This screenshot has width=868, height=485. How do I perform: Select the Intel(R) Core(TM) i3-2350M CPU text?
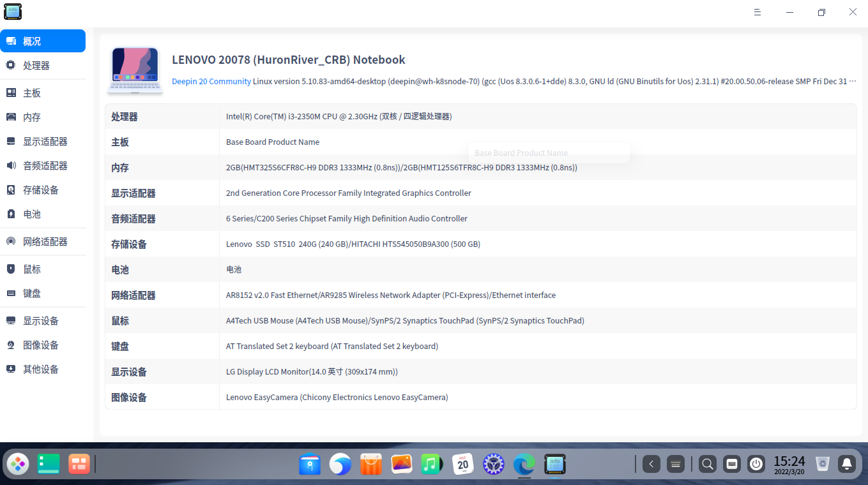click(x=339, y=117)
